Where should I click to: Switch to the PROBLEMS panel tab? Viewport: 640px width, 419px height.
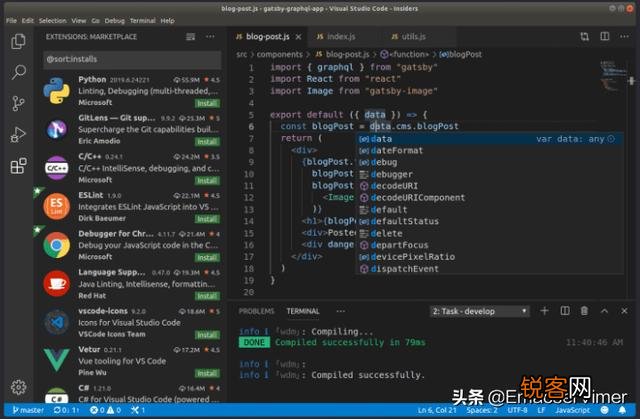coord(256,311)
